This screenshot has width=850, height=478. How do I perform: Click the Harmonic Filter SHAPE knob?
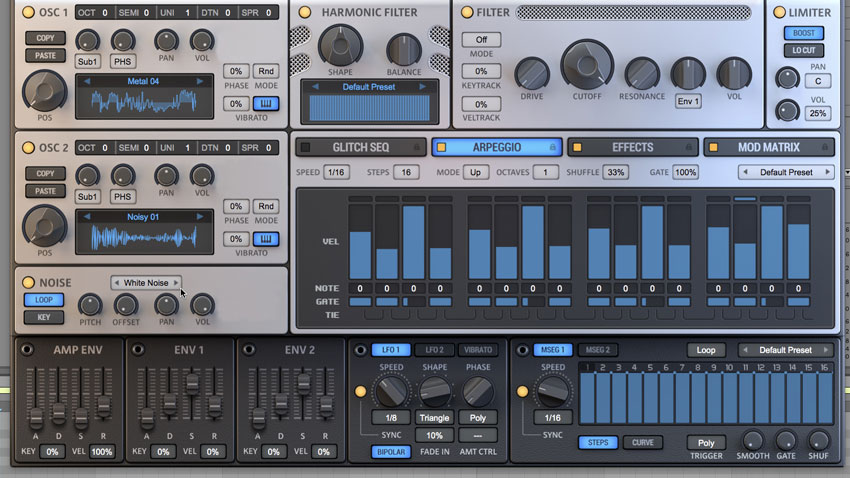[340, 46]
